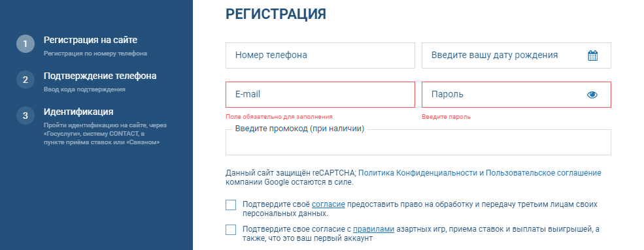Focus the promo code input field
The image size is (644, 250).
(418, 142)
